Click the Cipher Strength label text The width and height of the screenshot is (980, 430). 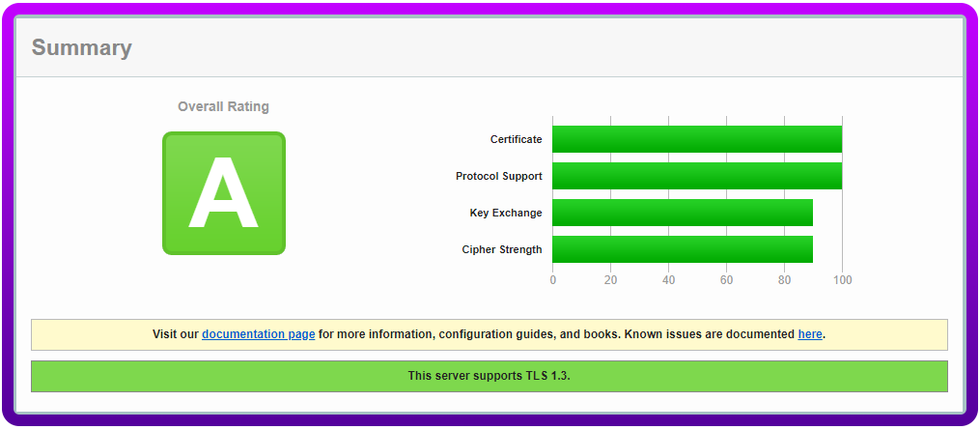[501, 249]
